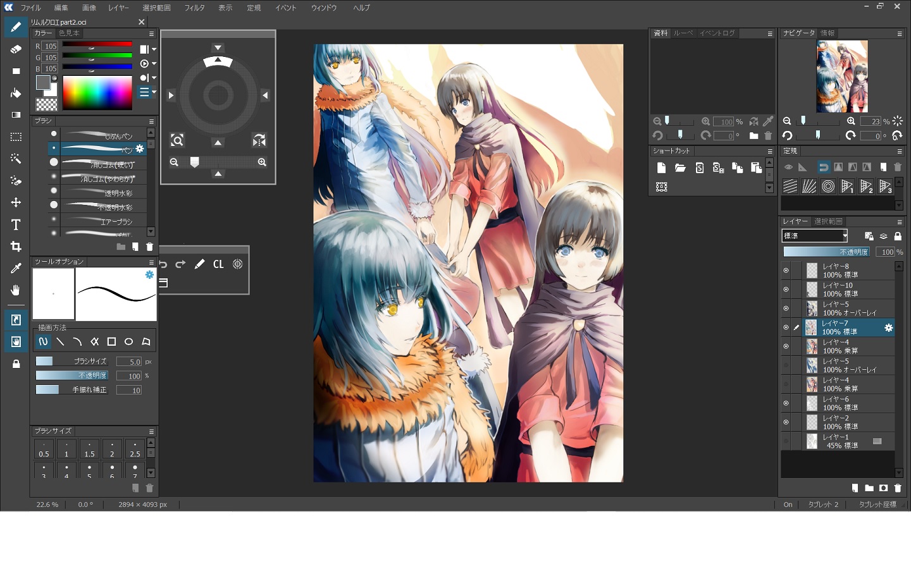Adjust the layer 不透明度 opacity slider
This screenshot has height=588, width=911.
click(827, 252)
